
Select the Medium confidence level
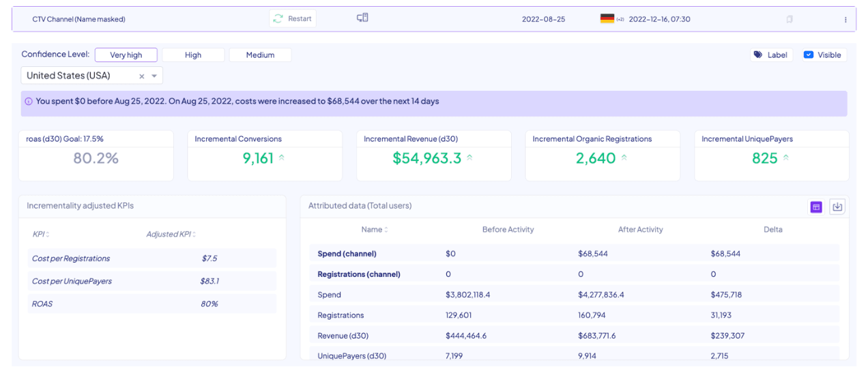tap(260, 55)
